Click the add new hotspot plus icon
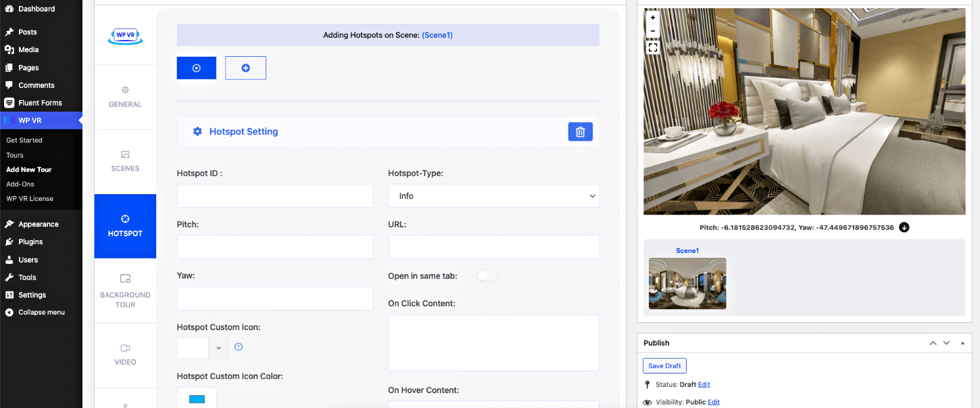 (x=245, y=68)
